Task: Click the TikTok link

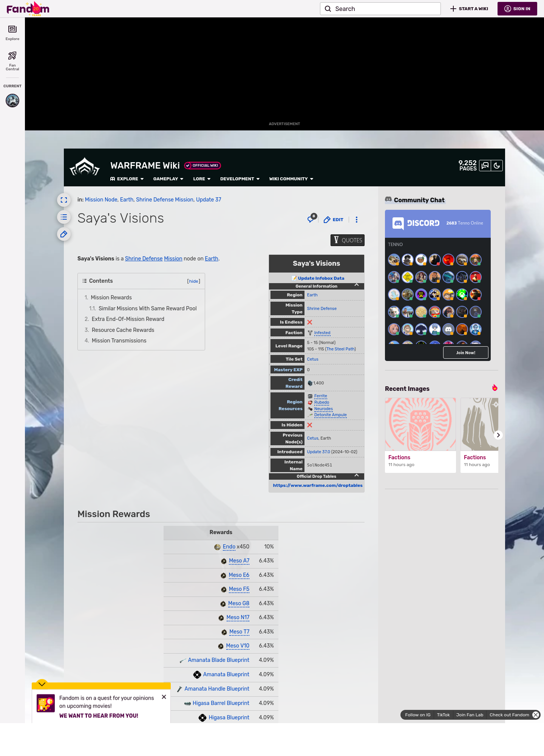Action: [x=444, y=715]
